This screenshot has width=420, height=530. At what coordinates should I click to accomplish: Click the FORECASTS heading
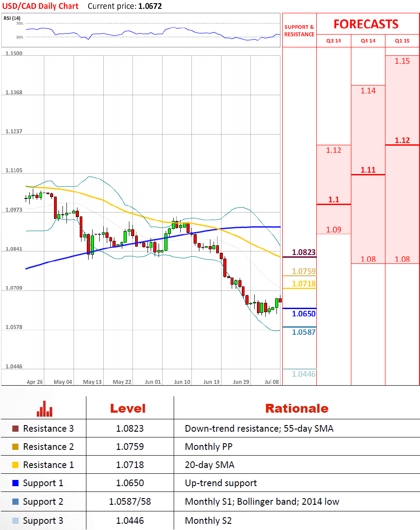[366, 24]
